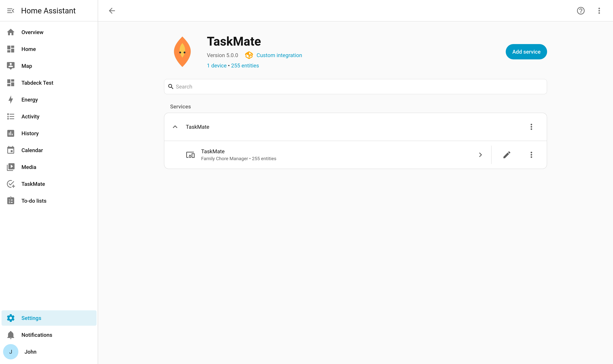The width and height of the screenshot is (613, 364).
Task: Click into the Search field
Action: coord(355,87)
